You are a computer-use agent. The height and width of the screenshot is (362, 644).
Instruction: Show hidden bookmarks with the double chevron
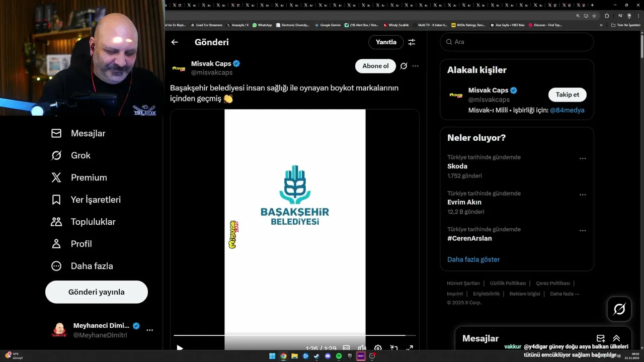pos(601,25)
